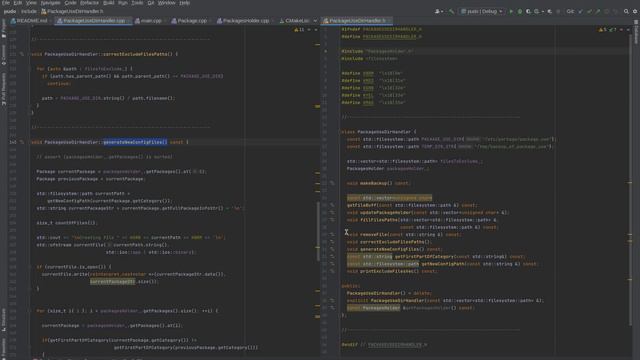The height and width of the screenshot is (360, 640).
Task: Open the Pull Requests tool window stripe
Action: (x=4, y=90)
